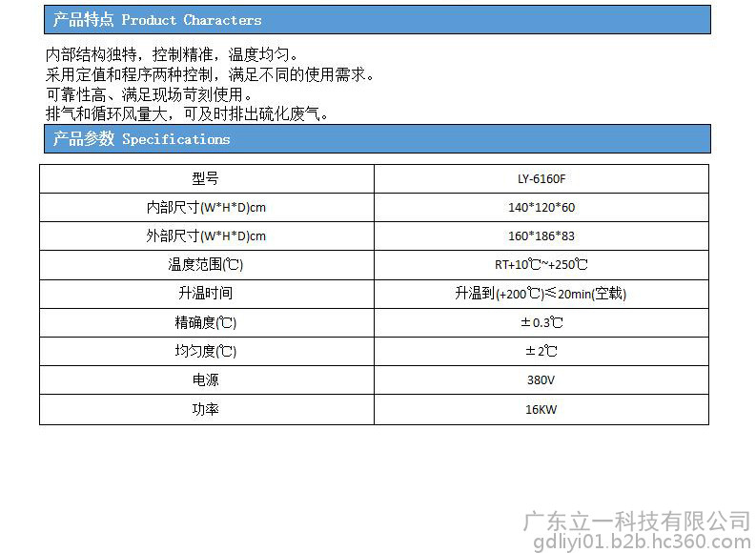Click the '16KW' value cell
Image resolution: width=756 pixels, height=553 pixels.
tap(541, 409)
